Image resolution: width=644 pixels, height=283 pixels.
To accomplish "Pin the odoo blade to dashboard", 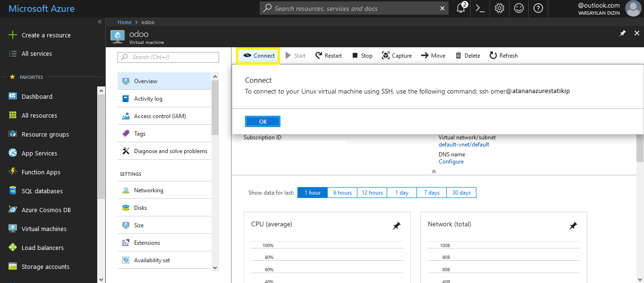I will [x=623, y=33].
